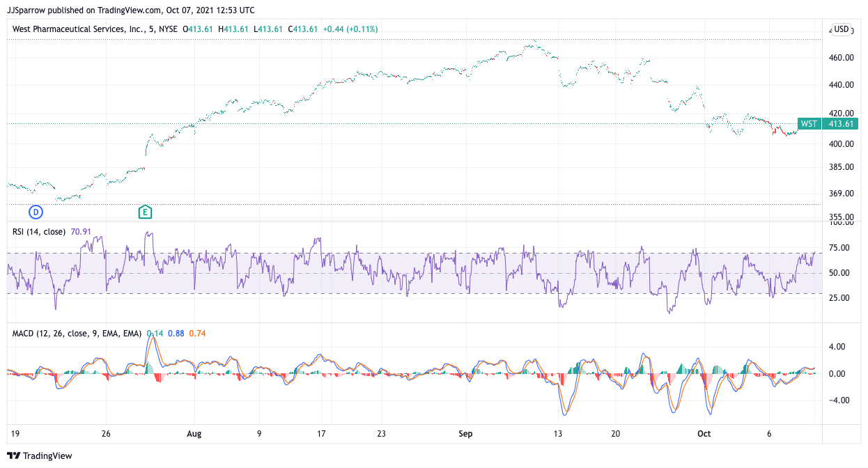Click the TradingView logo at the bottom
This screenshot has height=468, width=868.
[x=40, y=455]
